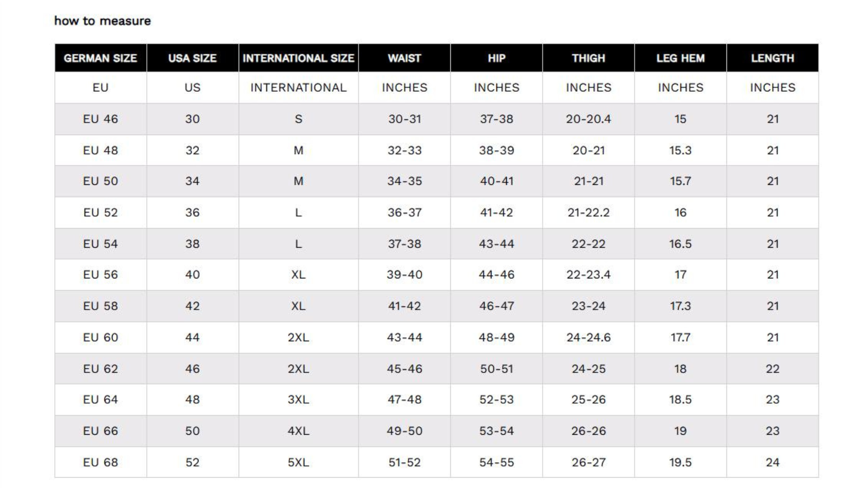Click the 5XL international size cell
868x488 pixels.
[x=298, y=462]
